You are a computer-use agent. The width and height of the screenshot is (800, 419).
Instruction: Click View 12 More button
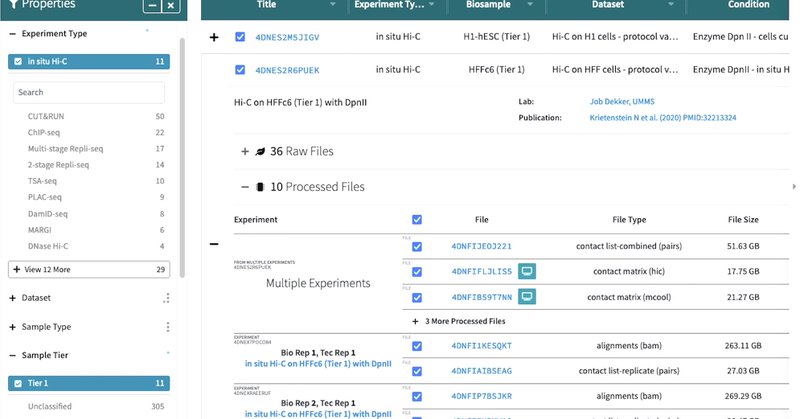tap(89, 269)
